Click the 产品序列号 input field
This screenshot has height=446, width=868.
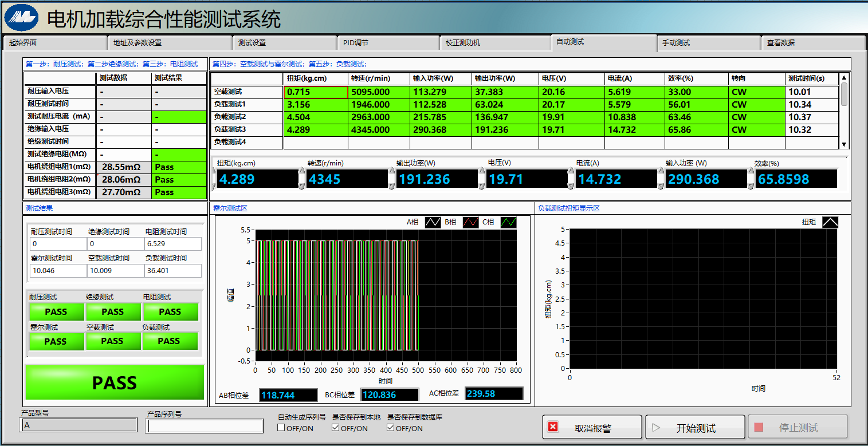point(203,426)
